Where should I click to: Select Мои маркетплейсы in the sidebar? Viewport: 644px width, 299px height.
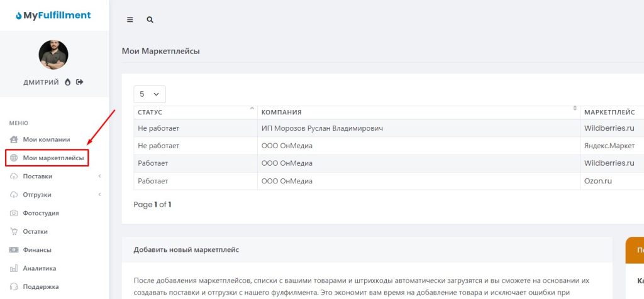[53, 158]
